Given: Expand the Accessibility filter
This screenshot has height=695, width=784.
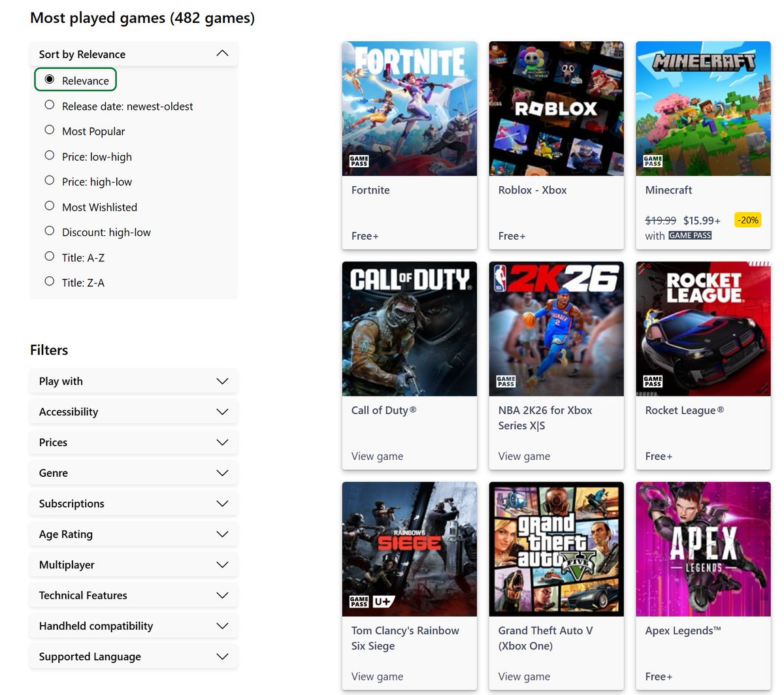Looking at the screenshot, I should [x=133, y=412].
